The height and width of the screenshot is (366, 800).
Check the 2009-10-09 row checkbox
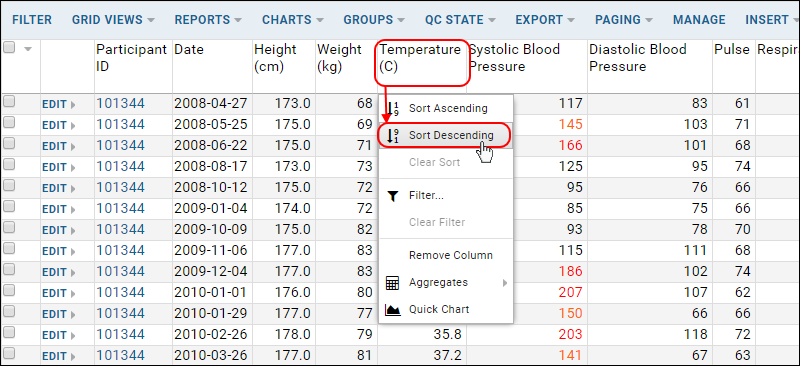click(9, 227)
